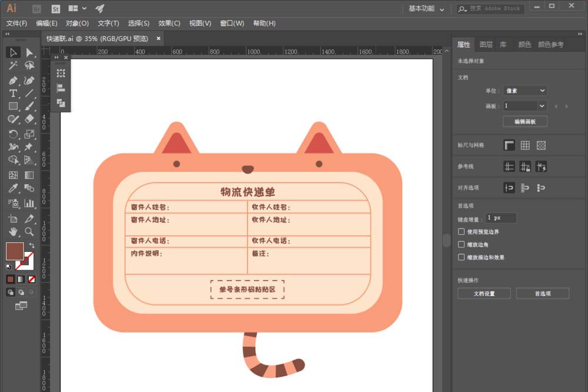
Task: Enable 使用预览边界 checkbox
Action: (x=461, y=232)
